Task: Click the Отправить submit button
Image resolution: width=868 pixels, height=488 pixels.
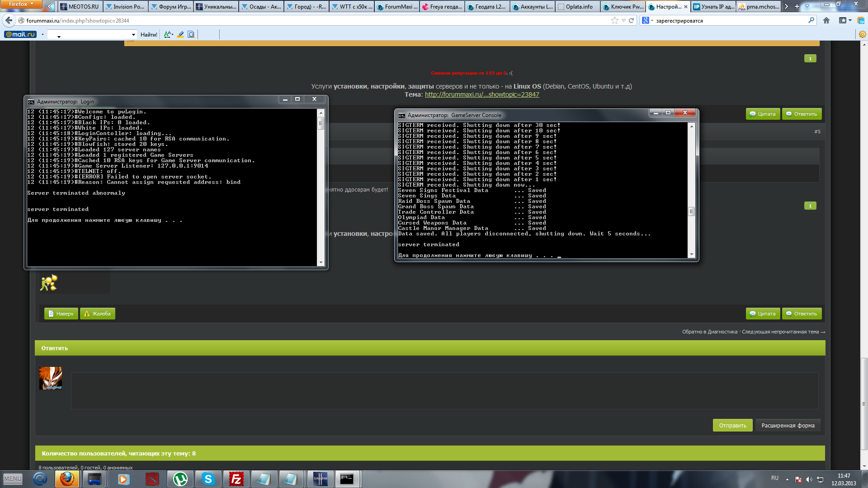Action: click(732, 425)
